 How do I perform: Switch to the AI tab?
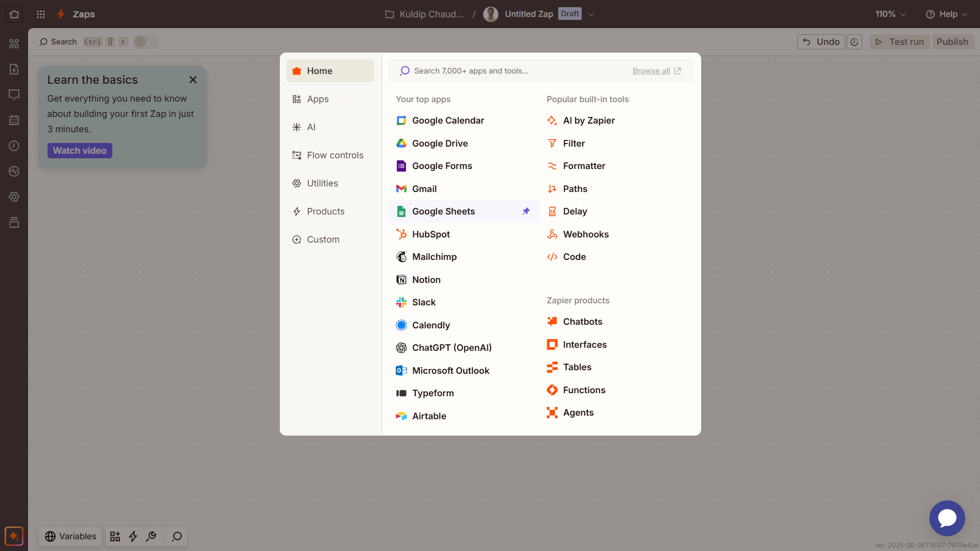pyautogui.click(x=330, y=127)
